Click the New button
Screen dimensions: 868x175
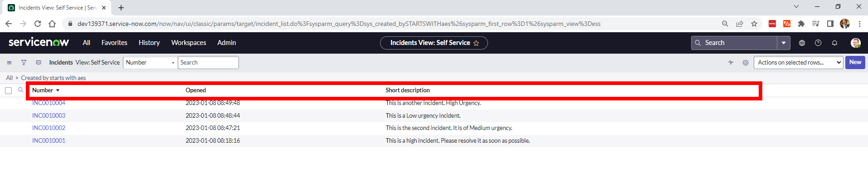[x=855, y=62]
